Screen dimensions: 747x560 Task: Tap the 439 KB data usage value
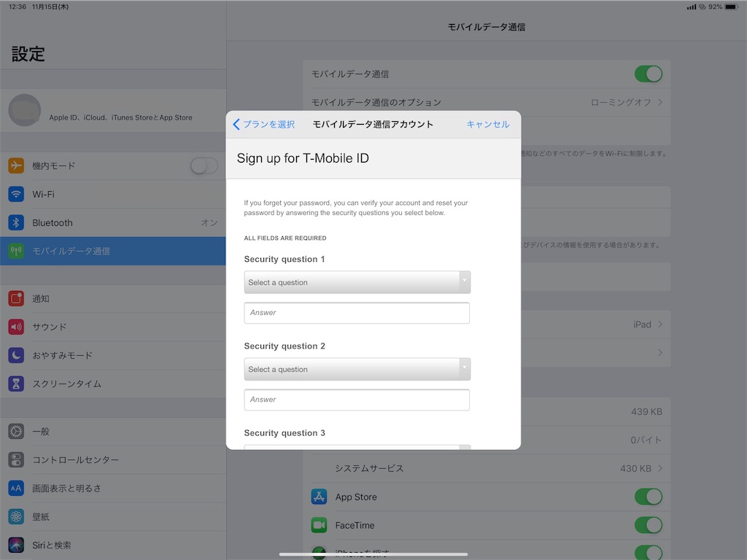point(646,411)
